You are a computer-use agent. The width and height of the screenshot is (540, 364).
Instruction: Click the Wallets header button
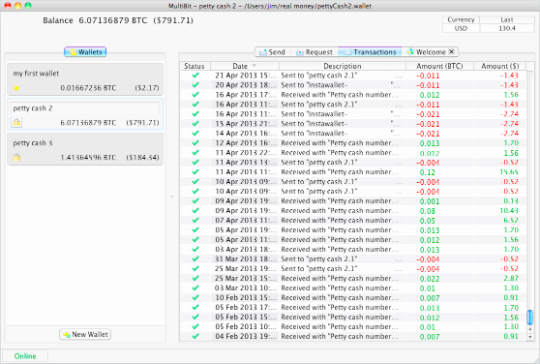[85, 52]
